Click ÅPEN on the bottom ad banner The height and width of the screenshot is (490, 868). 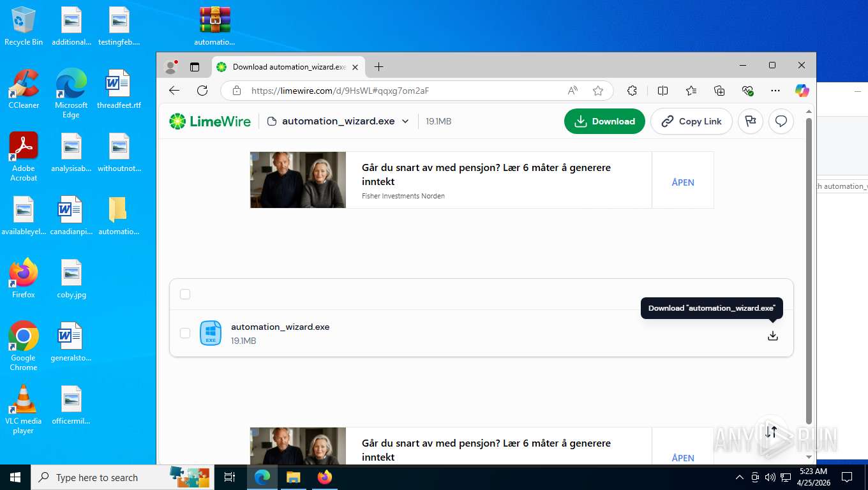click(x=682, y=458)
